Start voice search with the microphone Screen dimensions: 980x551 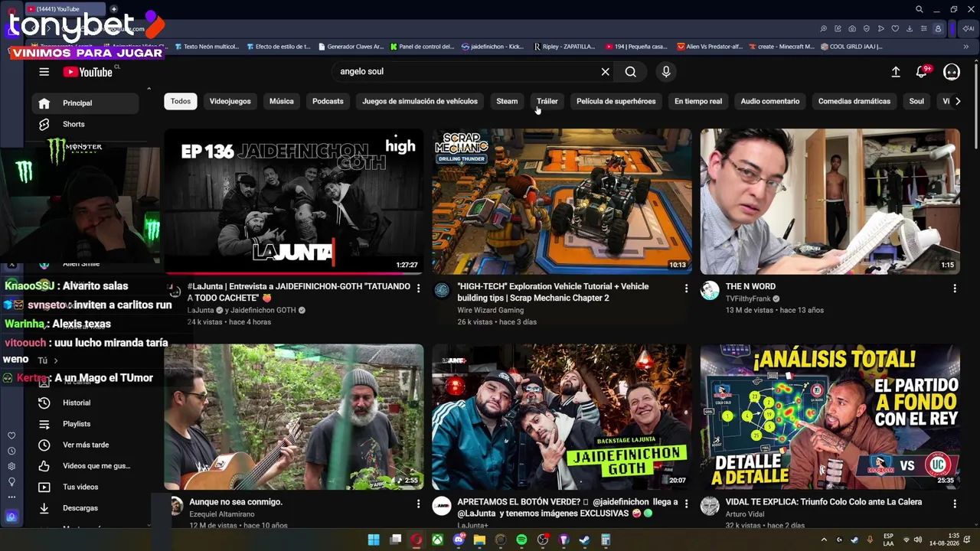[x=666, y=72]
